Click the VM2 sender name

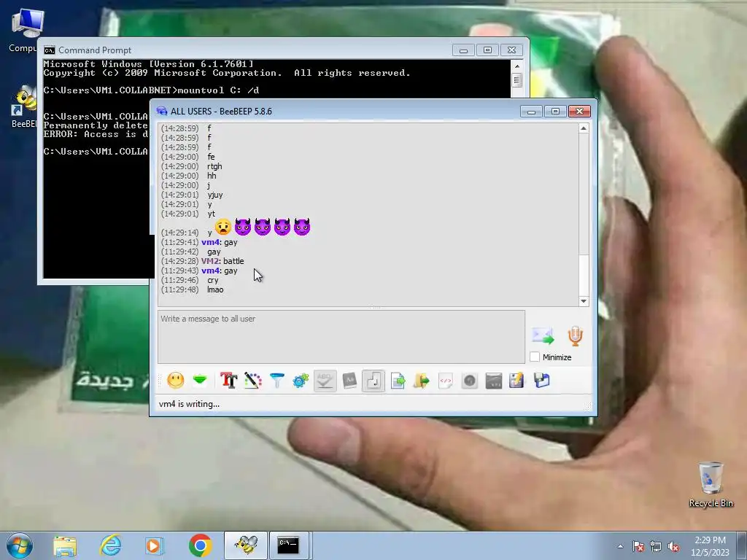pos(209,261)
